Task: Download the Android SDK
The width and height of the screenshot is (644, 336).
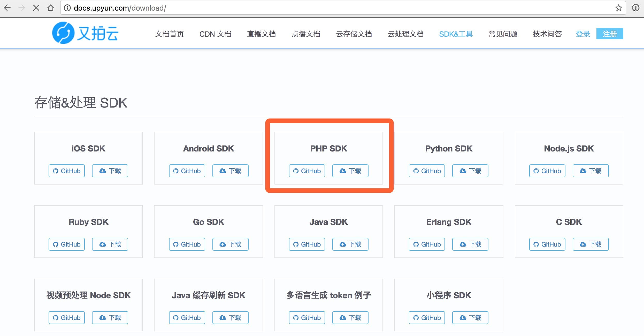Action: pos(230,171)
